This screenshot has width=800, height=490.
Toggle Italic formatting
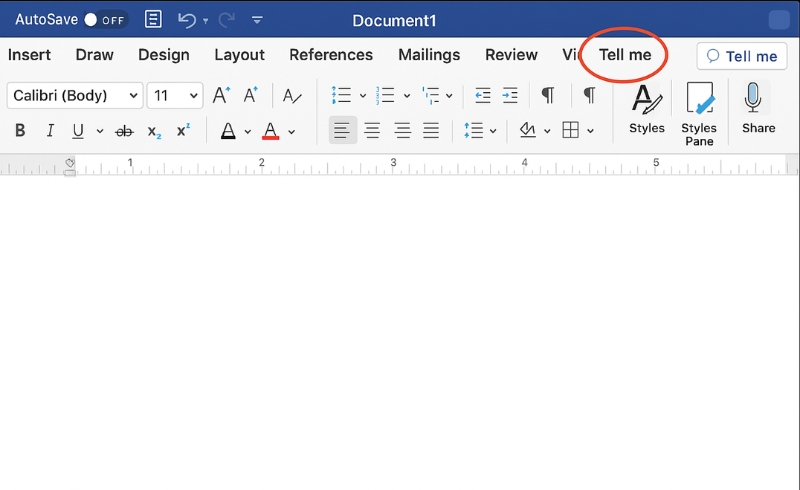[x=50, y=131]
